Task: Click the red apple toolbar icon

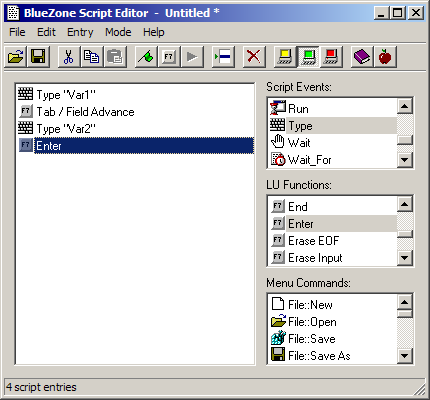Action: click(x=385, y=57)
